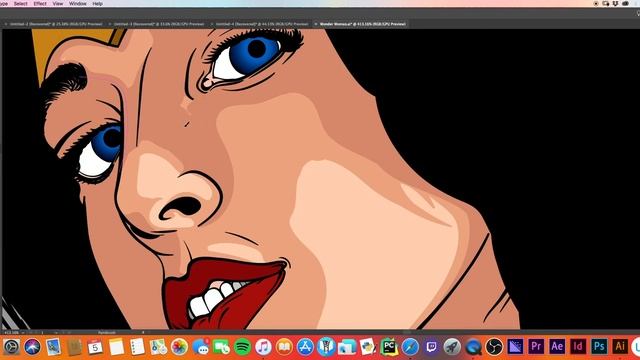Switch to the Untitled-2 document tab

click(x=56, y=24)
